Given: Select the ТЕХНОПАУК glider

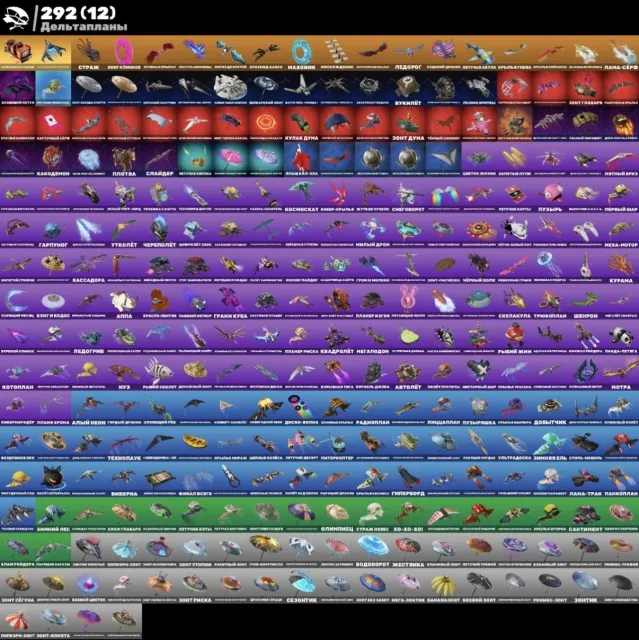Looking at the screenshot, I should (124, 444).
